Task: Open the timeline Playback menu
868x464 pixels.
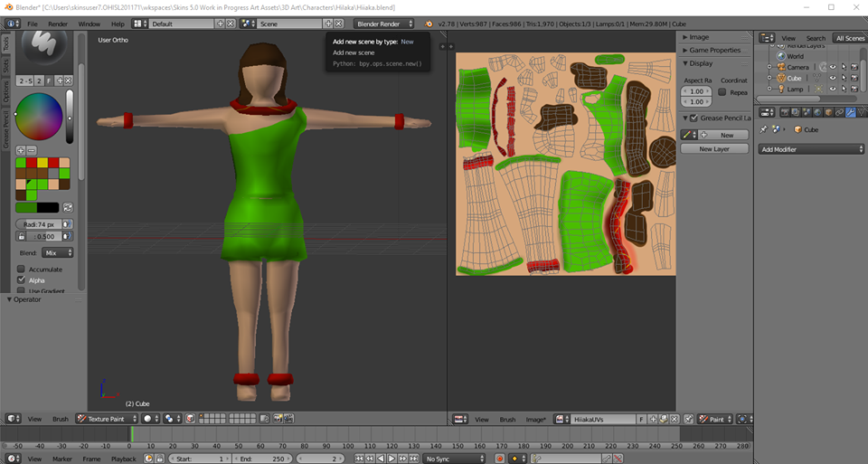Action: [x=124, y=459]
